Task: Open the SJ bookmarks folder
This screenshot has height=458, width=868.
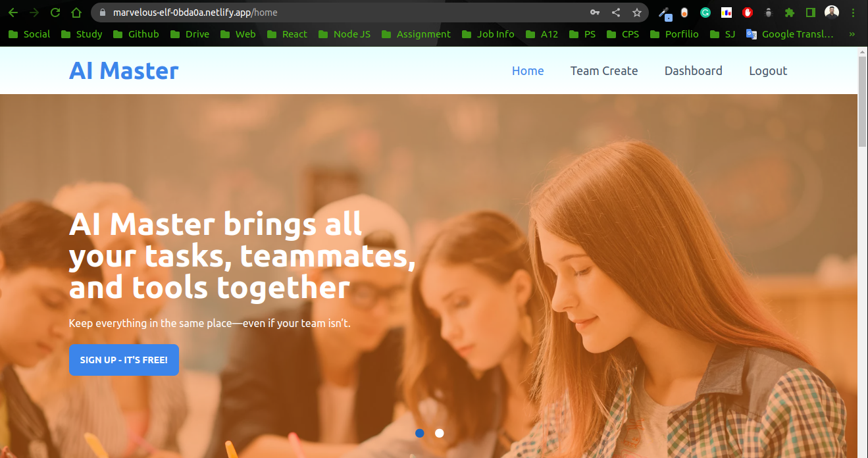Action: (723, 34)
